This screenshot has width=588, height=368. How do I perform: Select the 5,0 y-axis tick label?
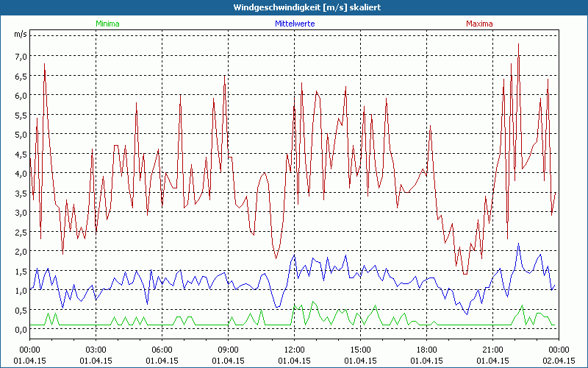[19, 135]
